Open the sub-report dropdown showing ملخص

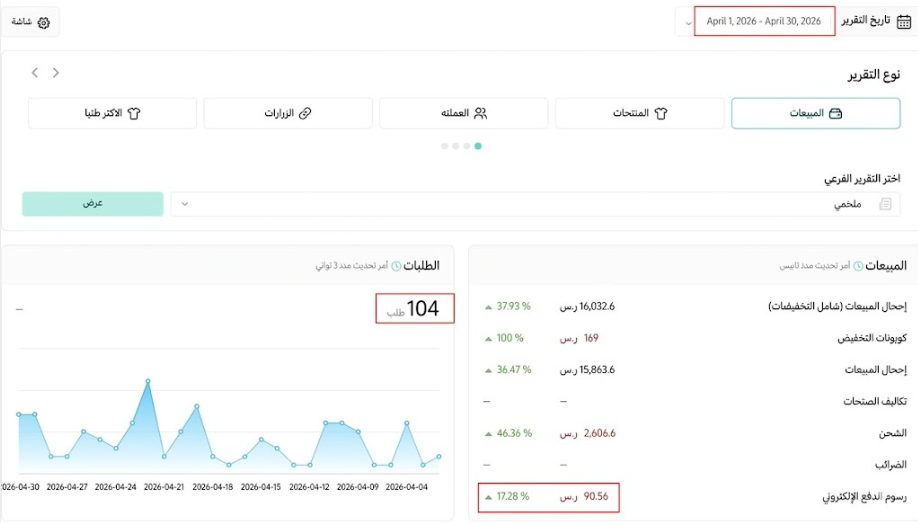coord(535,204)
